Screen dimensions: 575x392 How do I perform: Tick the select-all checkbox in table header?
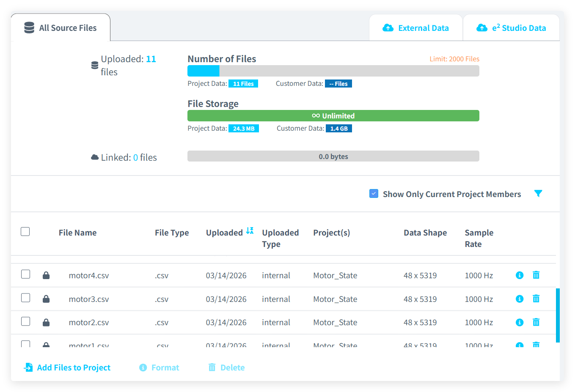click(x=25, y=232)
